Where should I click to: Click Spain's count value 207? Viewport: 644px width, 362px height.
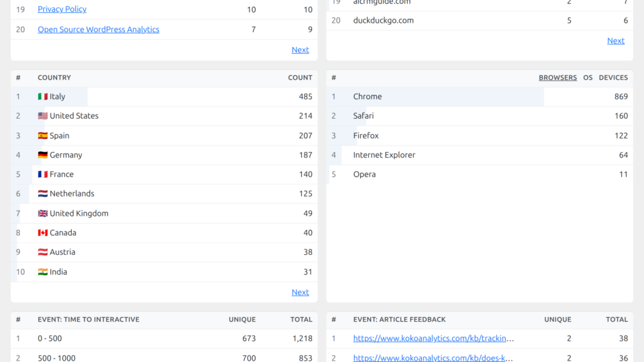click(306, 135)
